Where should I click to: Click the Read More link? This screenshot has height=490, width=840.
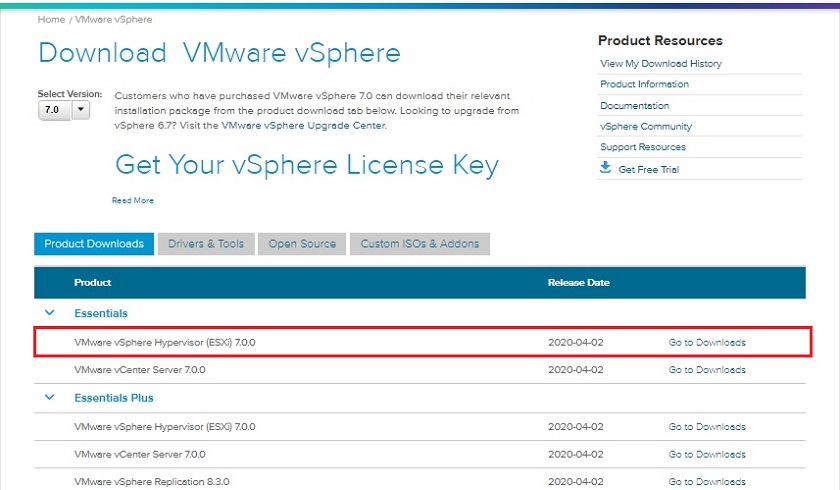(x=133, y=200)
